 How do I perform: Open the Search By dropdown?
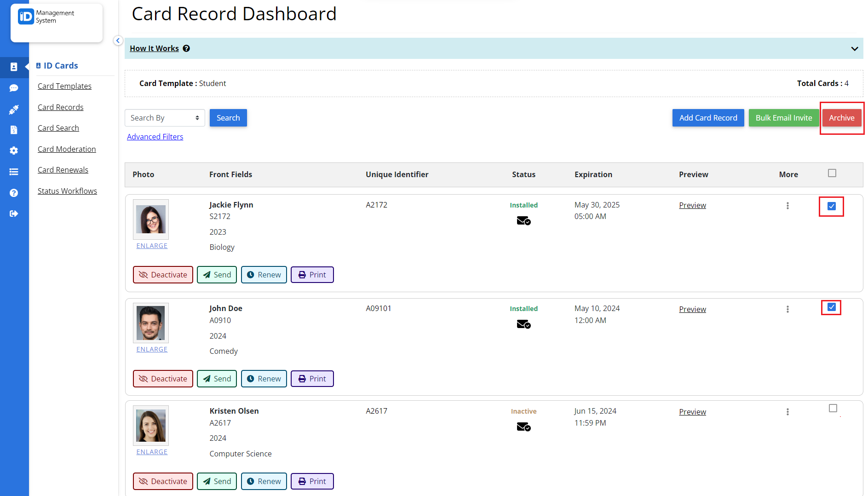pos(164,118)
